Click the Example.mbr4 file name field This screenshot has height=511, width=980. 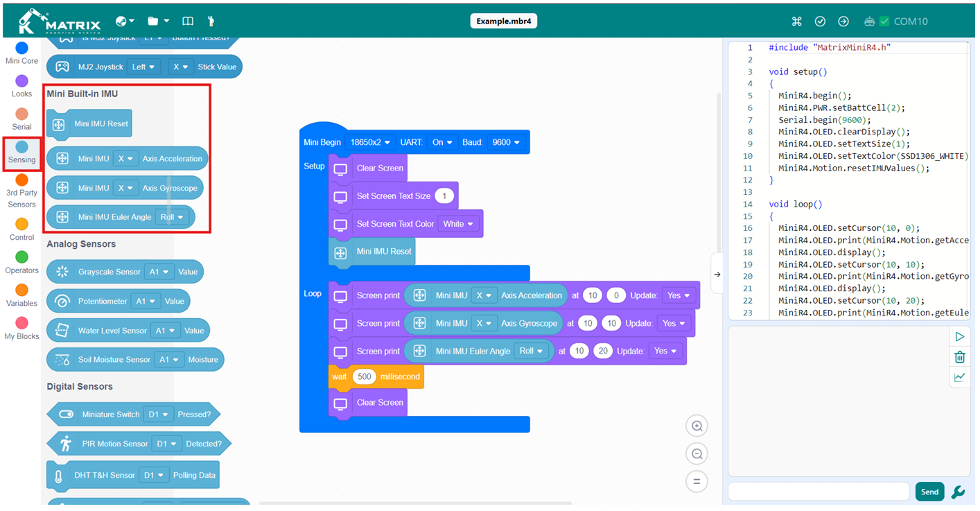[x=503, y=21]
